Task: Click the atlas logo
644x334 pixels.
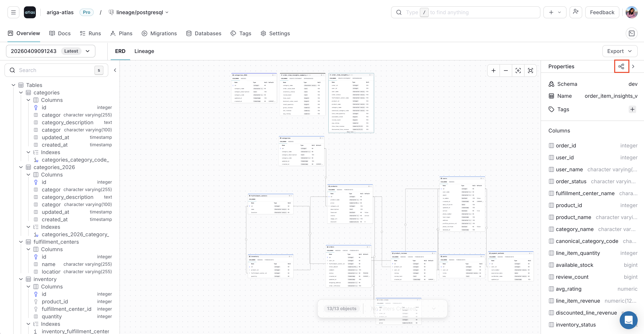Action: coord(30,12)
